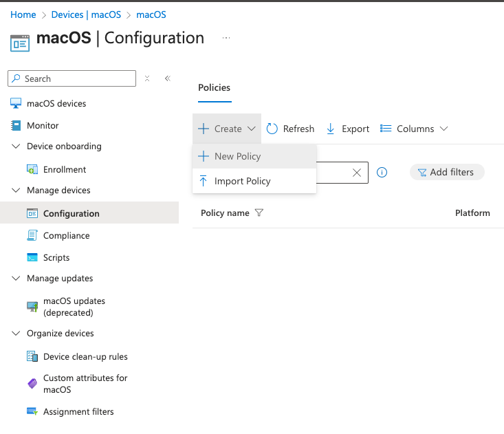Click the sidebar Search input field
Viewport: 504px width, 434px height.
pos(76,78)
